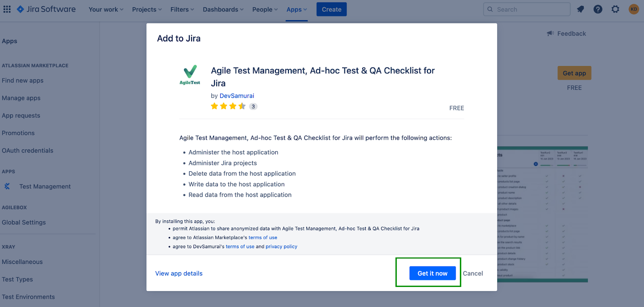Click the FREE price label in dialog

[457, 108]
